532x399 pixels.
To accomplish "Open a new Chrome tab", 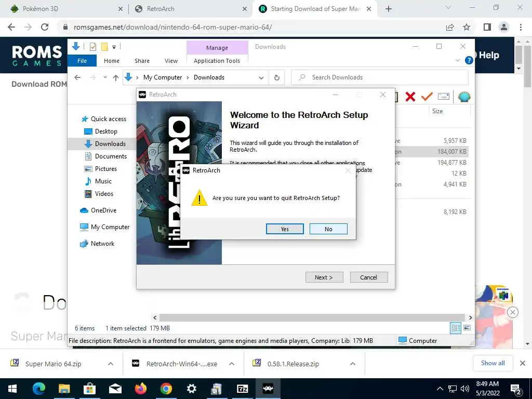I will click(389, 9).
